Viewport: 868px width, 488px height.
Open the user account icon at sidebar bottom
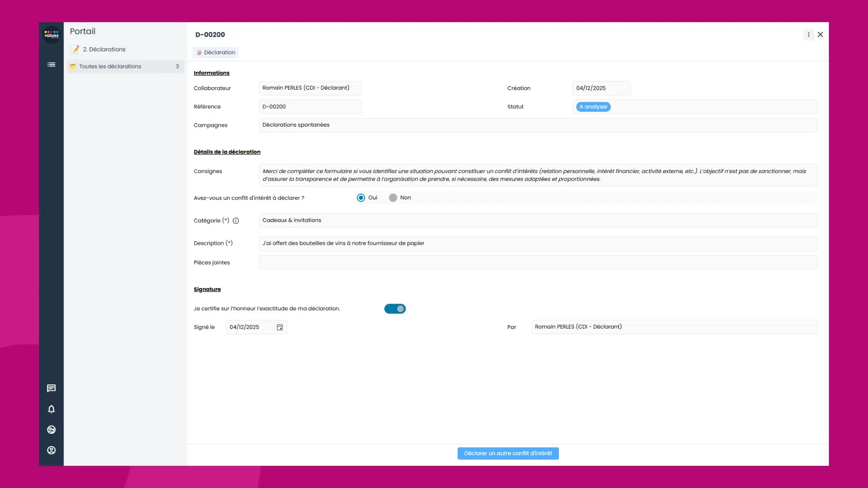(x=51, y=450)
